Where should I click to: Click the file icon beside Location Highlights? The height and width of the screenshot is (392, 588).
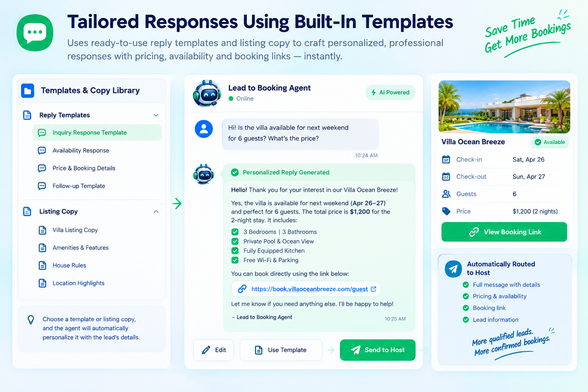pyautogui.click(x=42, y=283)
